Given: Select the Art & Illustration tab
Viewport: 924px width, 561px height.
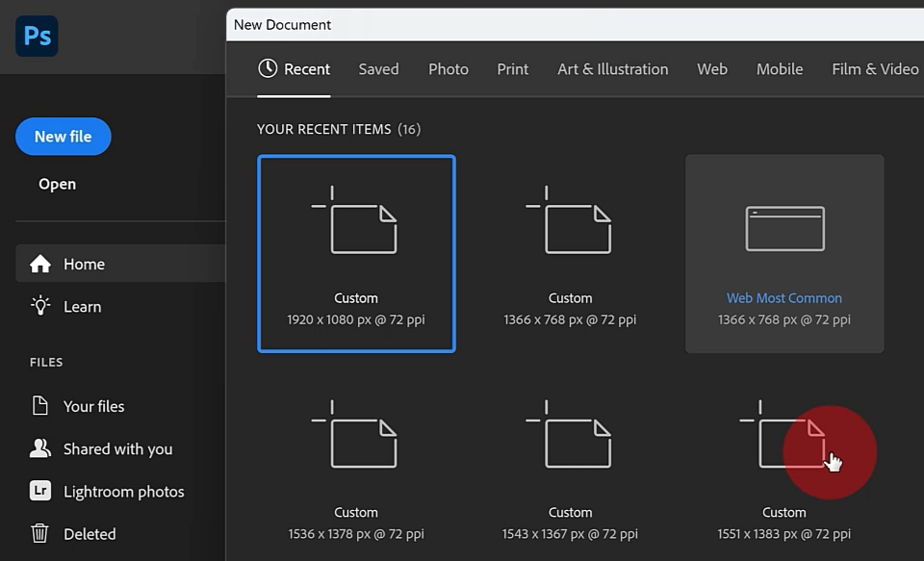Looking at the screenshot, I should pyautogui.click(x=613, y=69).
